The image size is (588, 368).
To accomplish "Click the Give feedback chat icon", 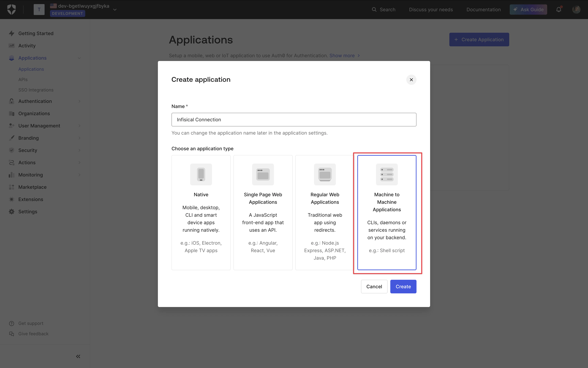I will coord(11,334).
